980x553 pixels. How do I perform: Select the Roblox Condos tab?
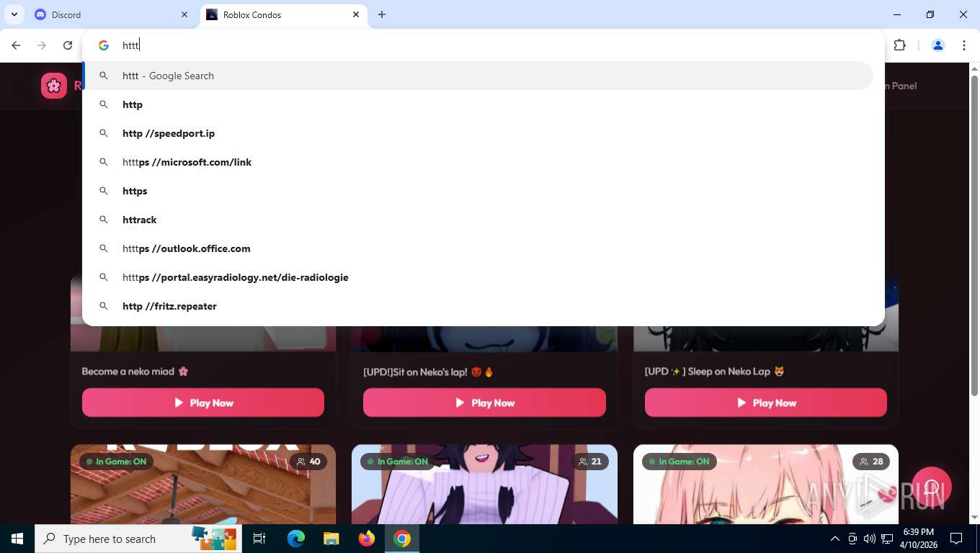coord(283,14)
